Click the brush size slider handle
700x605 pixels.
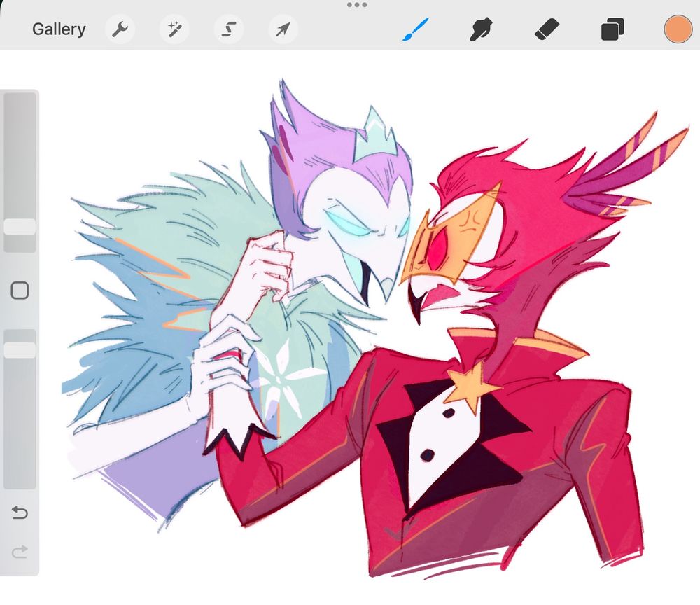click(x=20, y=227)
